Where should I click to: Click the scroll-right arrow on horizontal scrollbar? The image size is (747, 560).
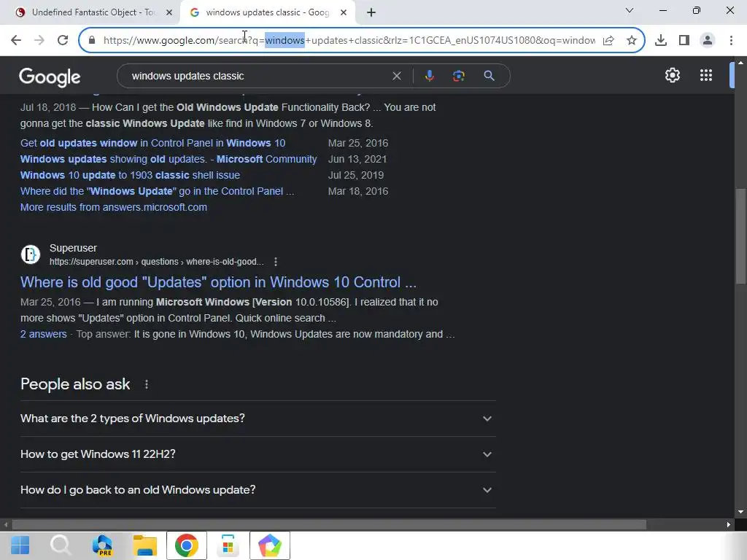(729, 525)
